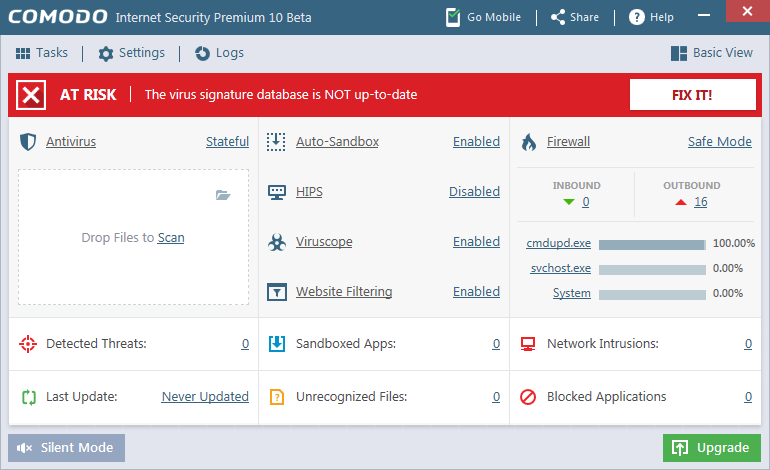
Task: Open Website Filtering Enabled options
Action: 476,292
